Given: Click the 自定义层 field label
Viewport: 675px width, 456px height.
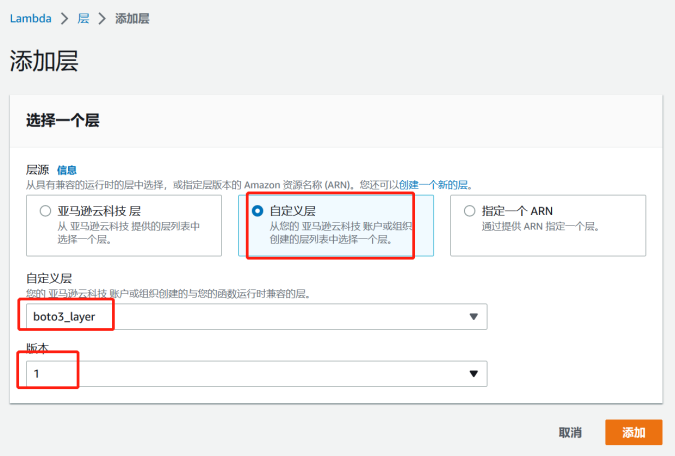Looking at the screenshot, I should coord(49,278).
